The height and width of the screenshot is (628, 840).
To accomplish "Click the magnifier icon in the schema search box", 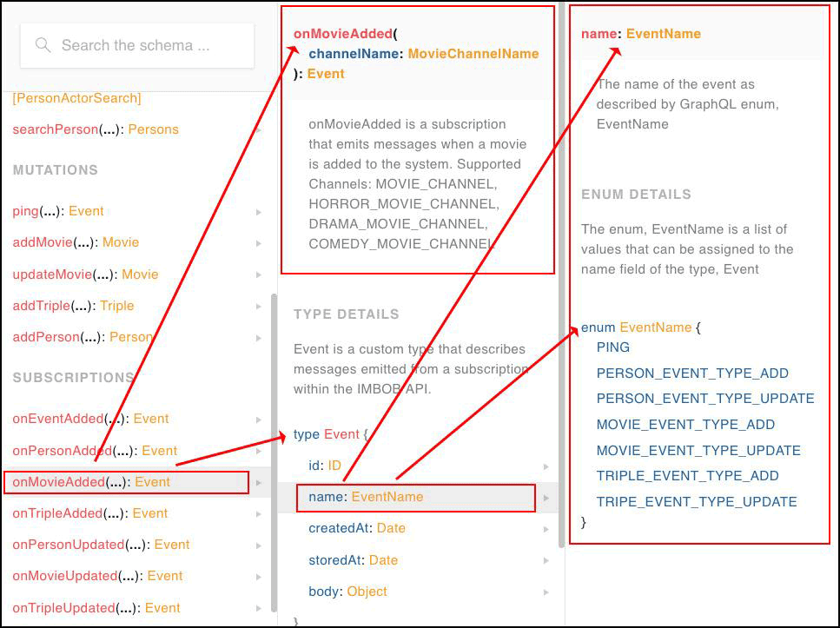I will 43,45.
